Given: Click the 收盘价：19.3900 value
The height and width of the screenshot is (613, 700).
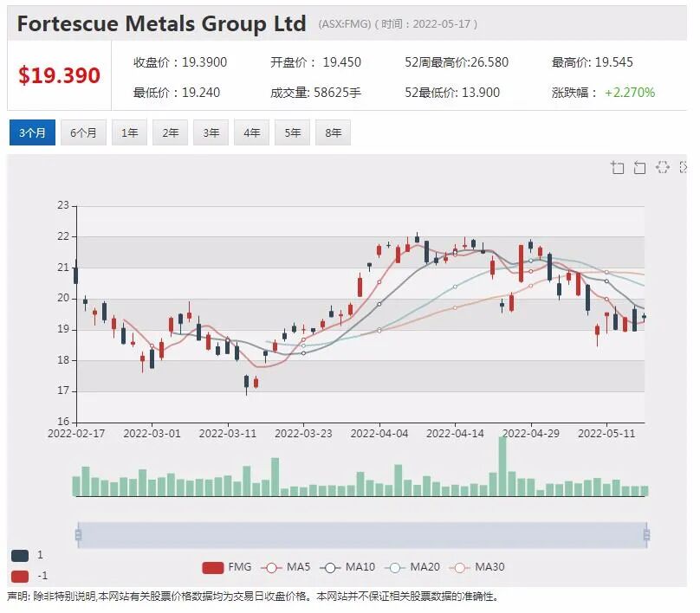Looking at the screenshot, I should point(180,62).
